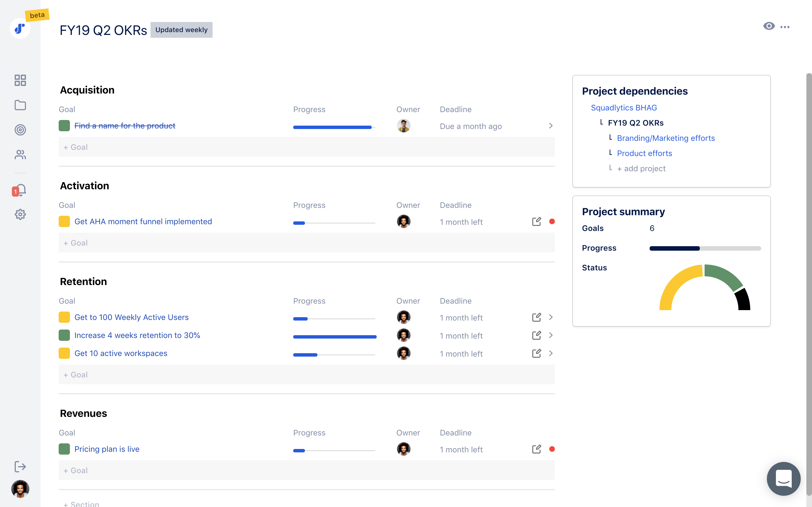
Task: Expand chevron next to Increase 4 weeks retention
Action: 550,335
